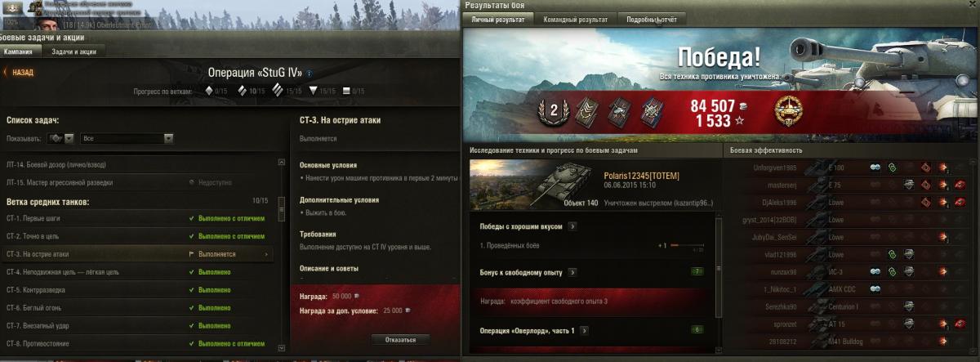Switch to 'Задачи и акции' tab
This screenshot has height=362, width=980.
(73, 51)
